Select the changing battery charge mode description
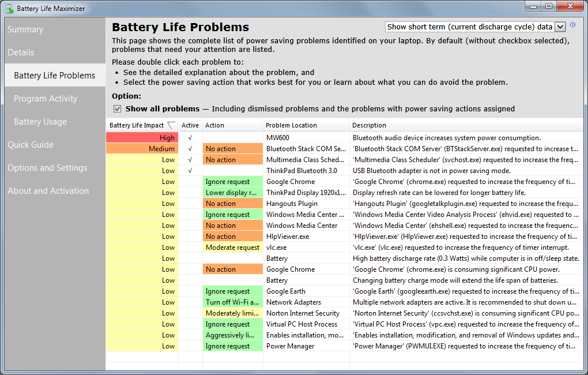This screenshot has width=588, height=375. click(455, 280)
